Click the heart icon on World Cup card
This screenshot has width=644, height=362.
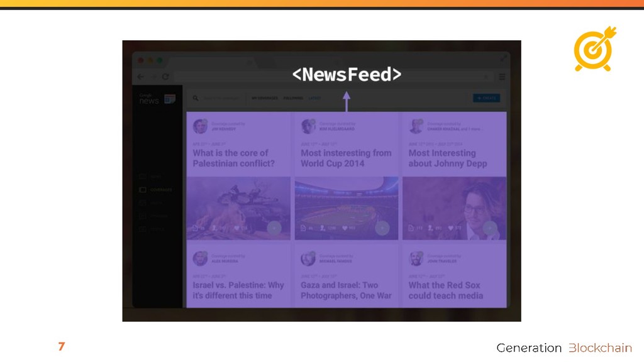[345, 228]
